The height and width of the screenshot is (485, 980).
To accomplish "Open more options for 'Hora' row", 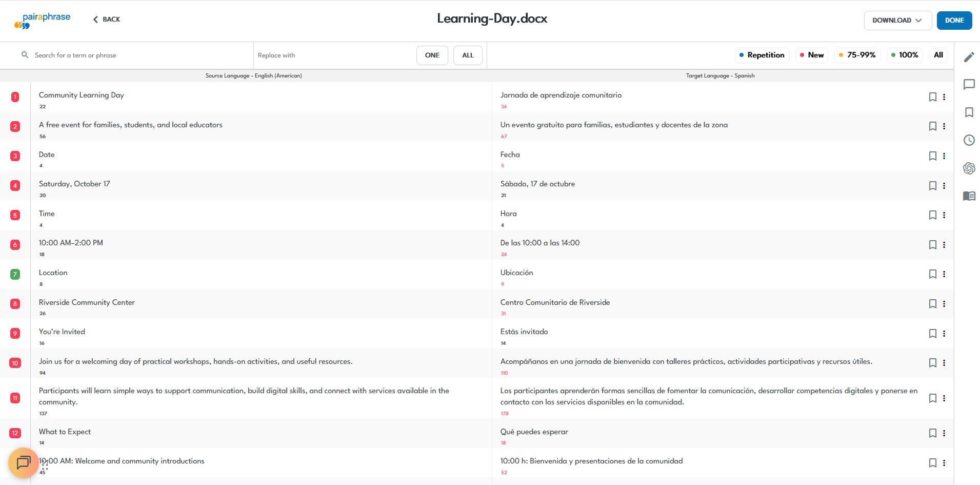I will [x=944, y=215].
